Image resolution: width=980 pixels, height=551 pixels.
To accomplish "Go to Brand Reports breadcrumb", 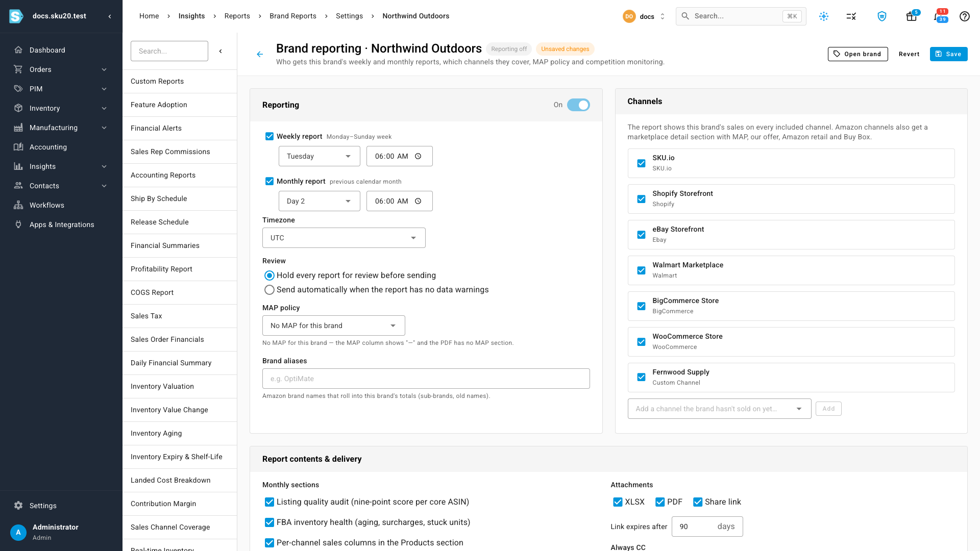I will click(x=293, y=16).
